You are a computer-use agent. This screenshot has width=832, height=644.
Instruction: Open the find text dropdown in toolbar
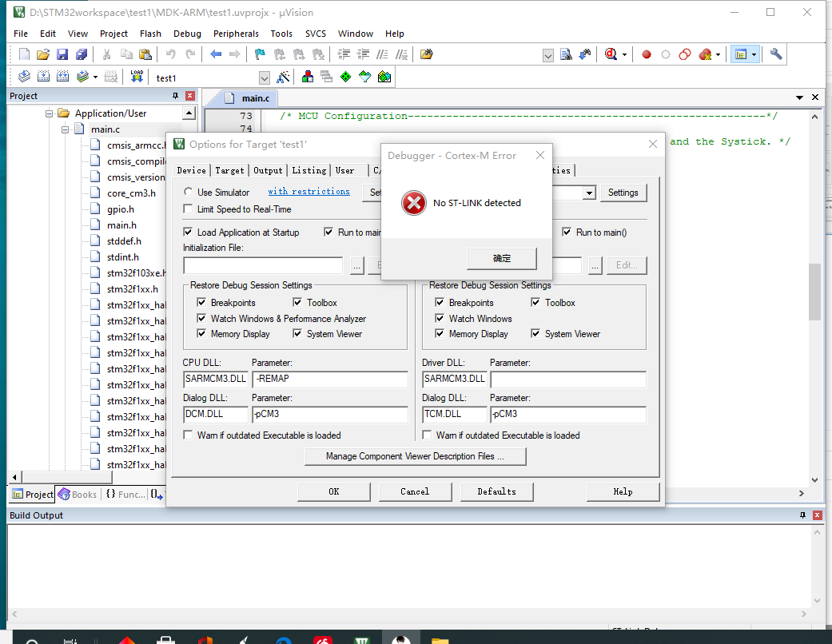tap(548, 55)
